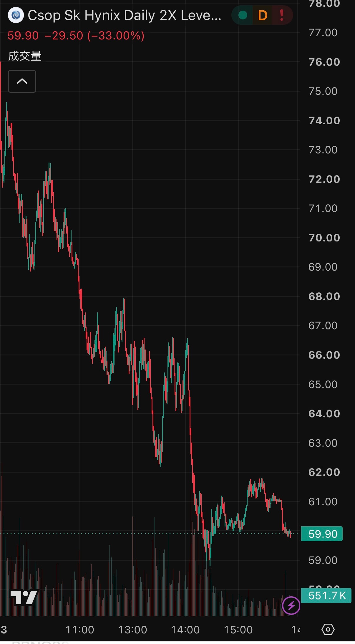Tap the red exclamation warning icon

pos(282,15)
